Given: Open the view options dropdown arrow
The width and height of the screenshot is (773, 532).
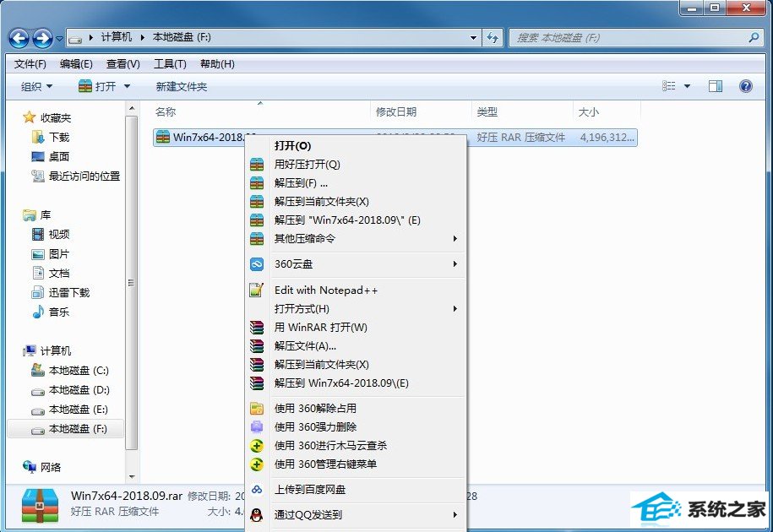Looking at the screenshot, I should 687,87.
